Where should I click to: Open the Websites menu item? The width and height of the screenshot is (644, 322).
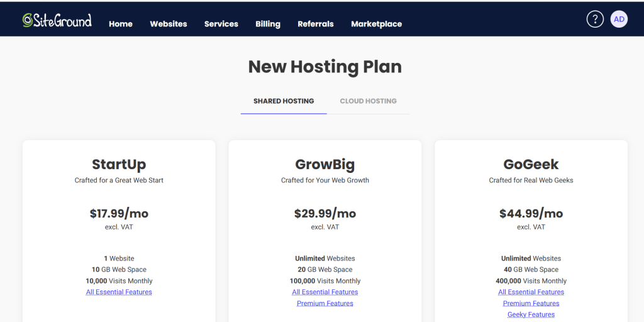[x=168, y=24]
